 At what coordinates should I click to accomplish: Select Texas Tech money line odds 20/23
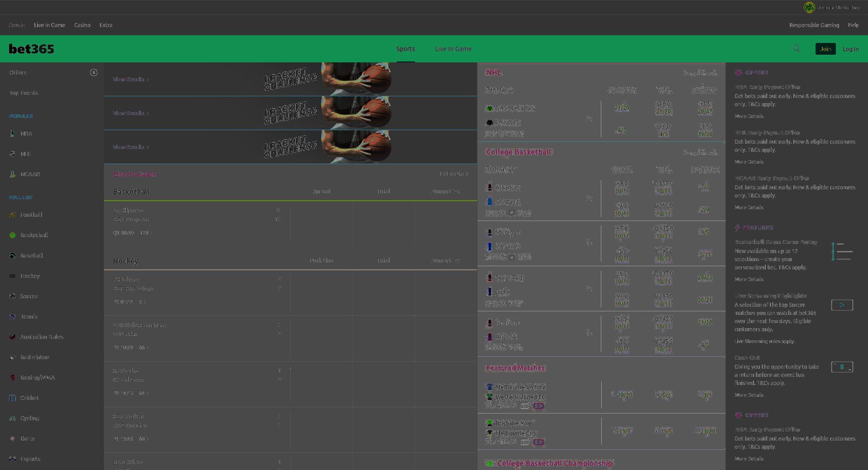705,277
